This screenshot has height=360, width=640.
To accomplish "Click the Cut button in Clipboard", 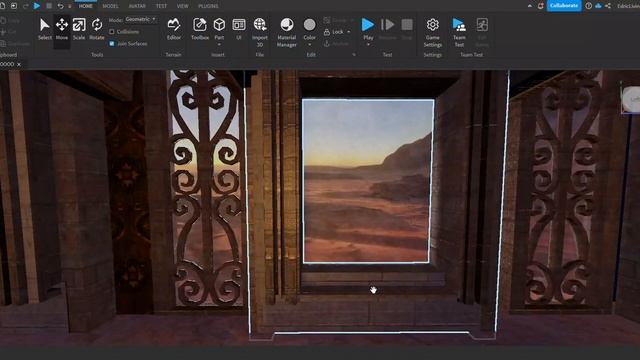I will coord(9,31).
